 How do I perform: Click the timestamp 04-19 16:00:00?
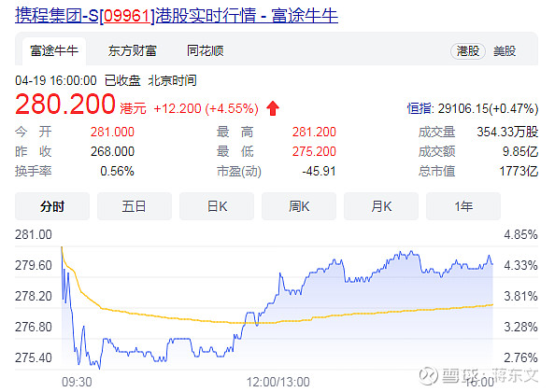[55, 80]
